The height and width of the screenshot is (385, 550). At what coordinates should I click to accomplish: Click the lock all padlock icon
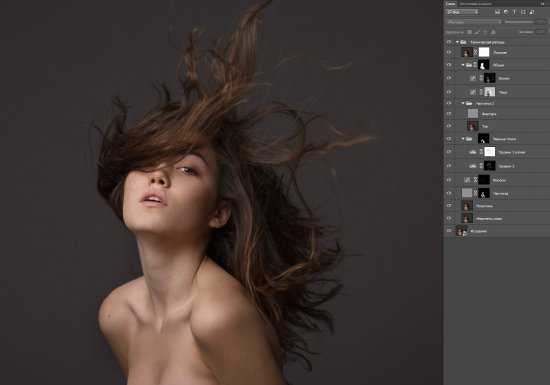point(494,32)
